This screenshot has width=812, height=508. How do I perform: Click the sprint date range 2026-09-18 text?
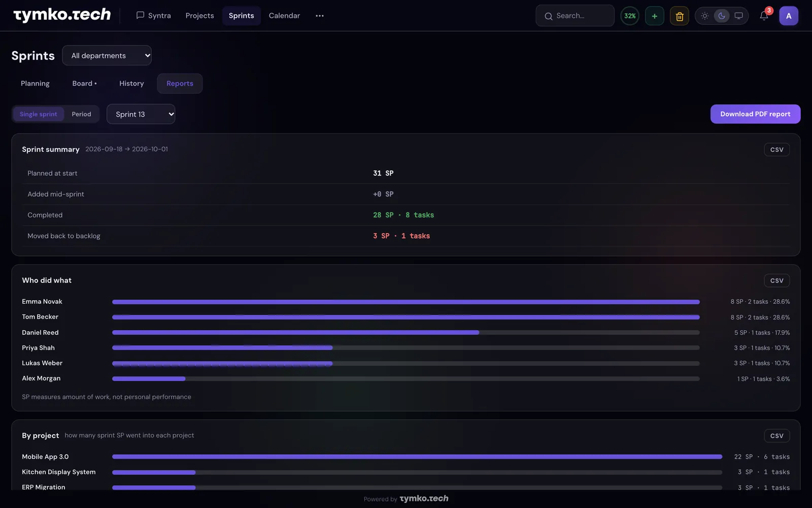click(126, 149)
